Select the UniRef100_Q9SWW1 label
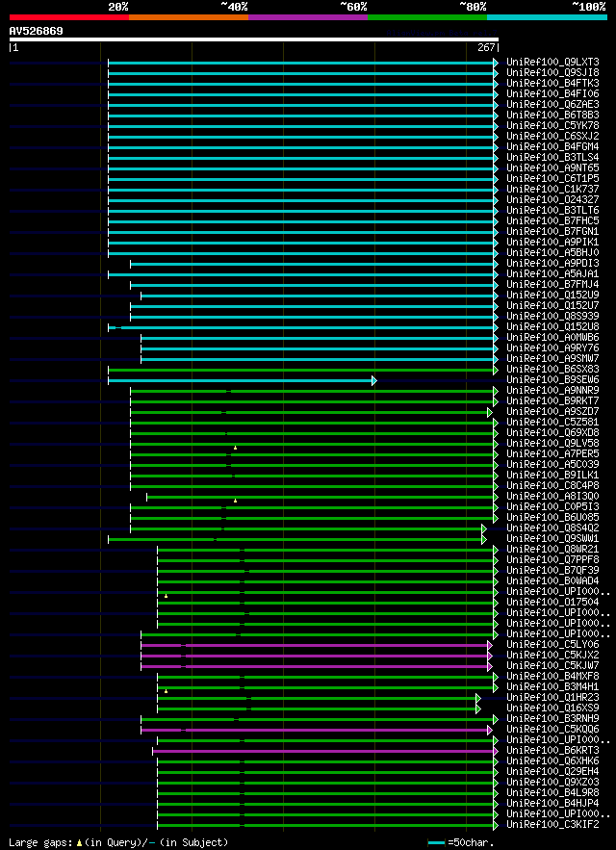 [552, 539]
